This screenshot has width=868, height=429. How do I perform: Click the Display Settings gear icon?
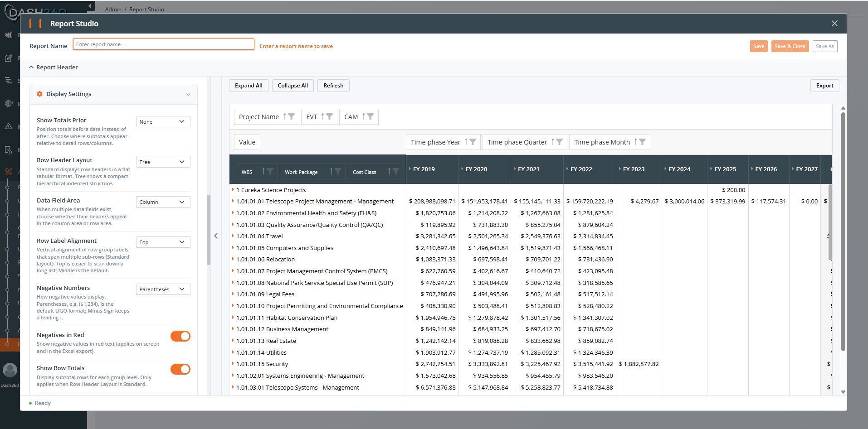point(39,94)
